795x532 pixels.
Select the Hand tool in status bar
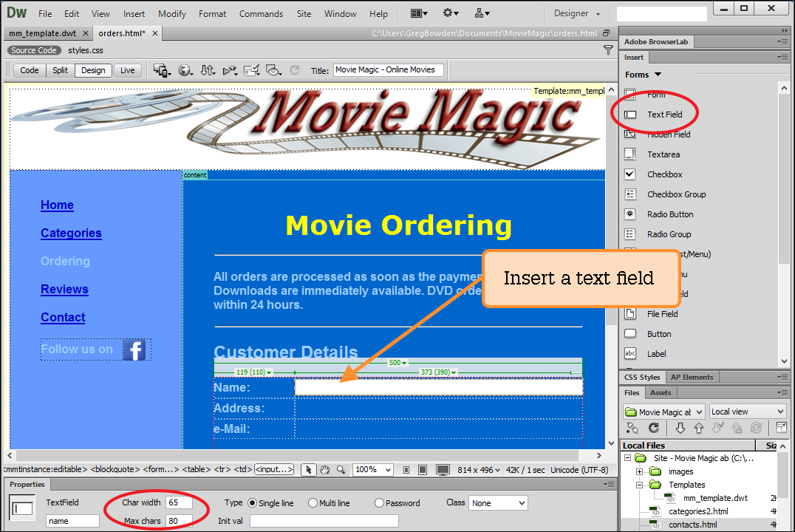click(x=324, y=470)
